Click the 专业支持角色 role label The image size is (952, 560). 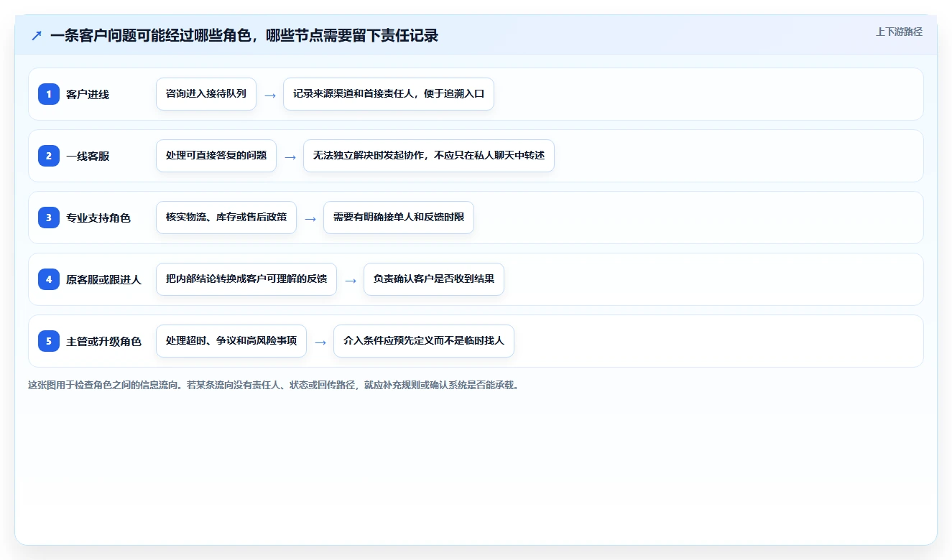98,218
